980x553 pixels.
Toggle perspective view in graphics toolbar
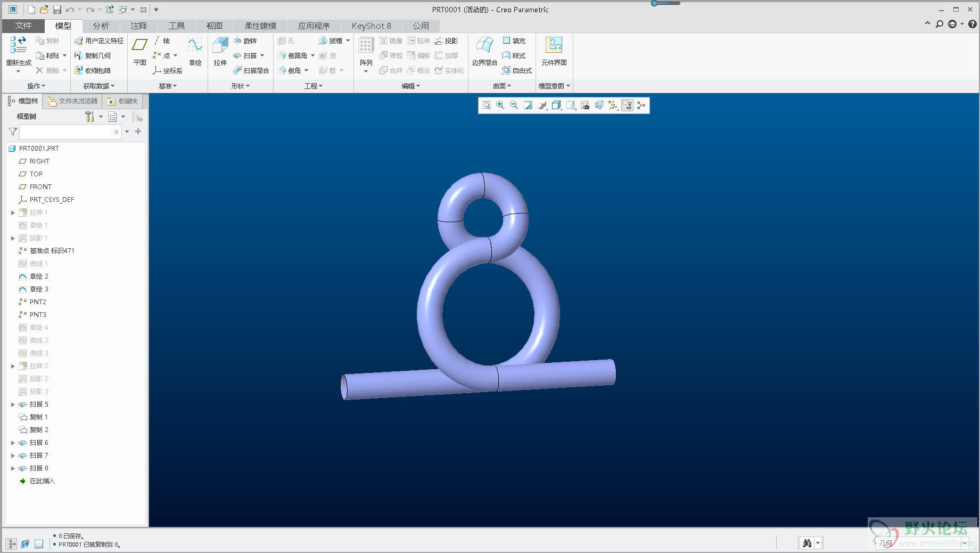[x=599, y=105]
